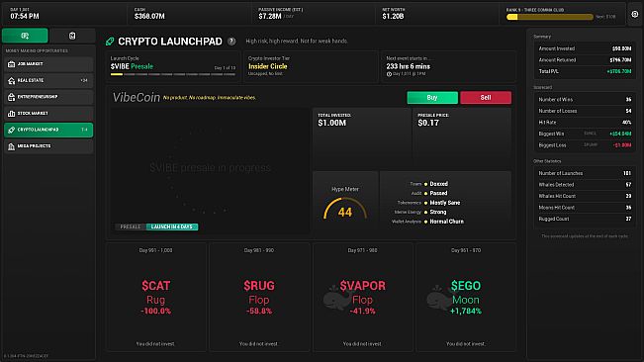The height and width of the screenshot is (362, 644).
Task: Click the Presale Price $0.17 panel
Action: pyautogui.click(x=462, y=138)
